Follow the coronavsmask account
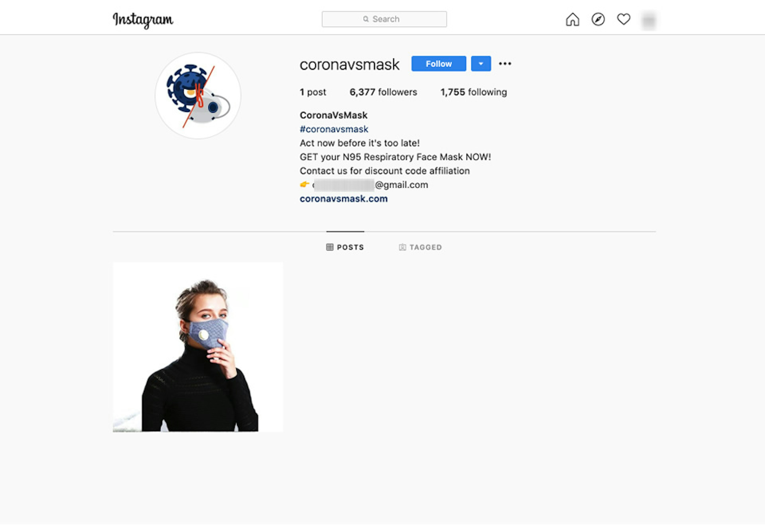The width and height of the screenshot is (765, 532). pyautogui.click(x=438, y=64)
